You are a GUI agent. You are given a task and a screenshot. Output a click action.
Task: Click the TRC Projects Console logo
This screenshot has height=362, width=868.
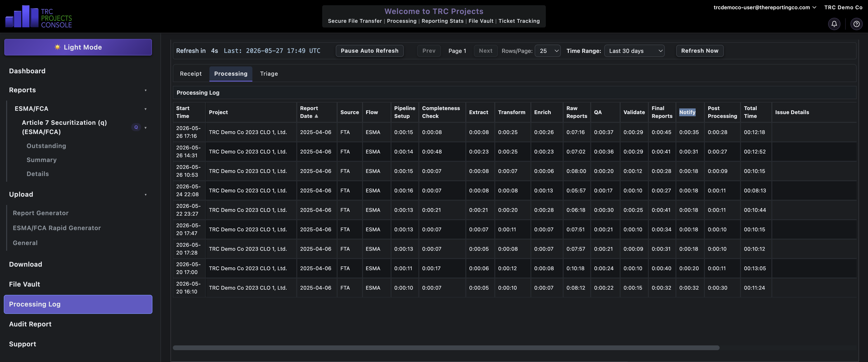38,17
